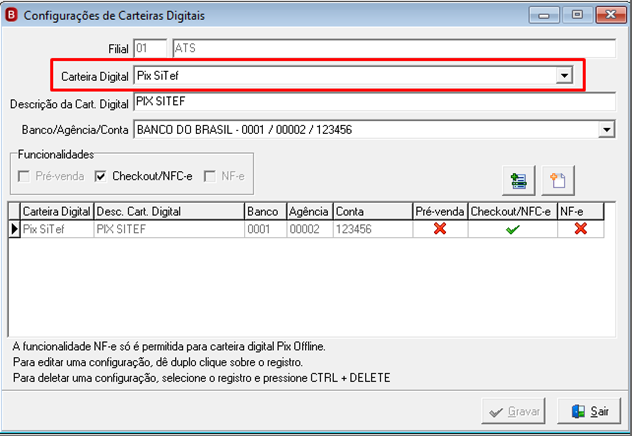Select the Pix SiTef cell in grid
The image size is (632, 436).
[57, 229]
